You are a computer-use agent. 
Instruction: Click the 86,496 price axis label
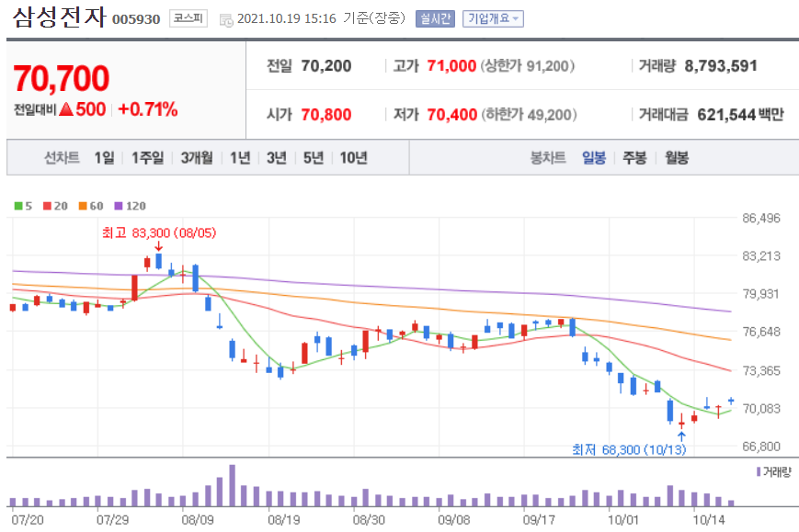tap(761, 218)
